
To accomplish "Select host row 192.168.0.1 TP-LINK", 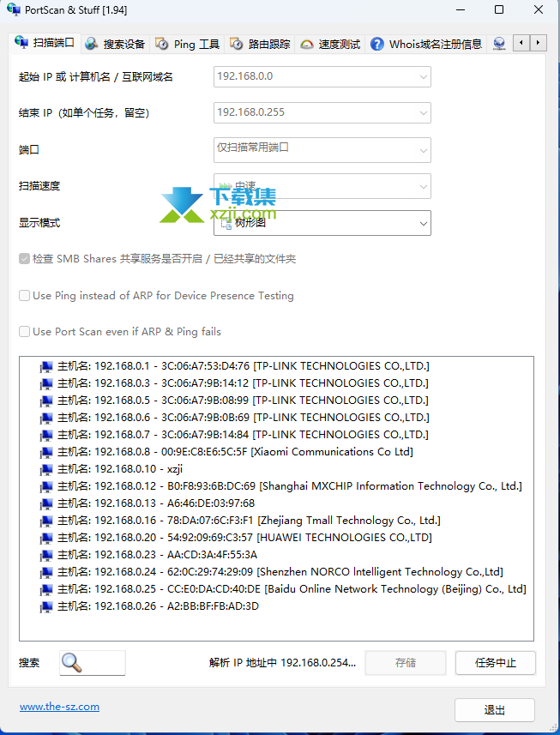I will (x=235, y=366).
